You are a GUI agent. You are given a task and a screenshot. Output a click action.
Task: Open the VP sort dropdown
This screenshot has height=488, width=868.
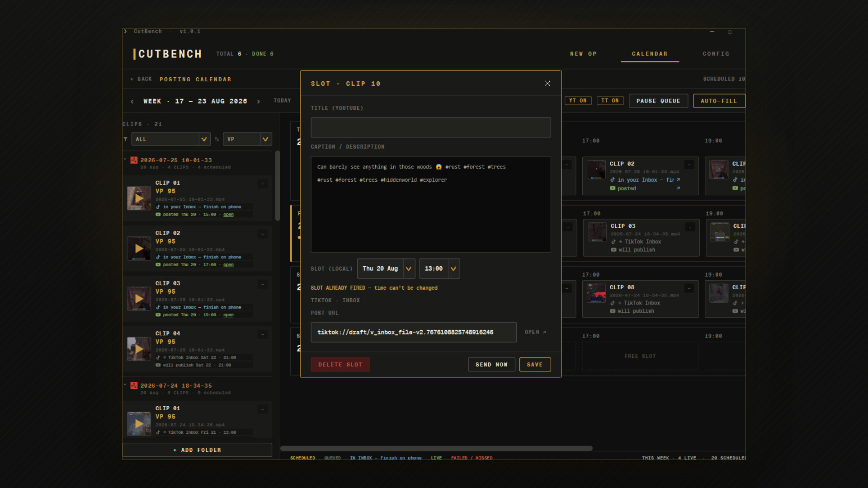pos(247,139)
